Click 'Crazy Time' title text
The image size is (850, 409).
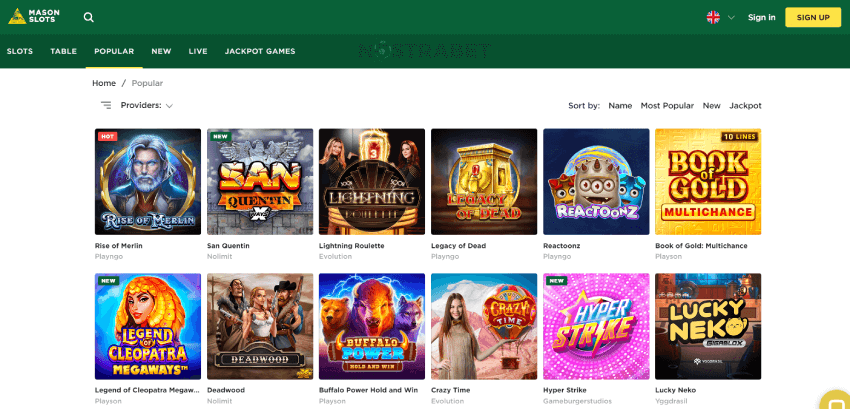point(451,390)
